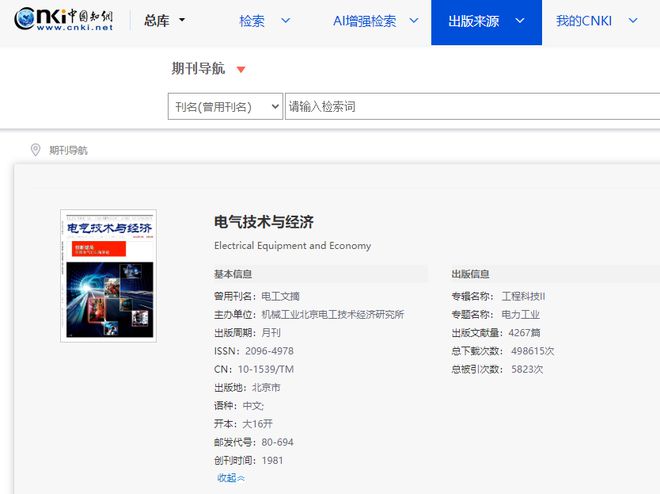
Task: Open the 刊名(曾用刊名) field selector
Action: pos(225,106)
